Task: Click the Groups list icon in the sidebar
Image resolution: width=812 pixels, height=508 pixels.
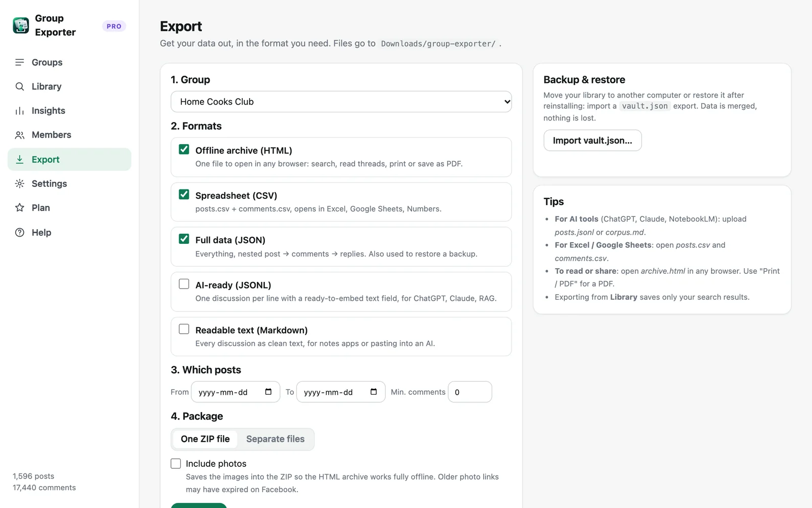Action: (20, 62)
